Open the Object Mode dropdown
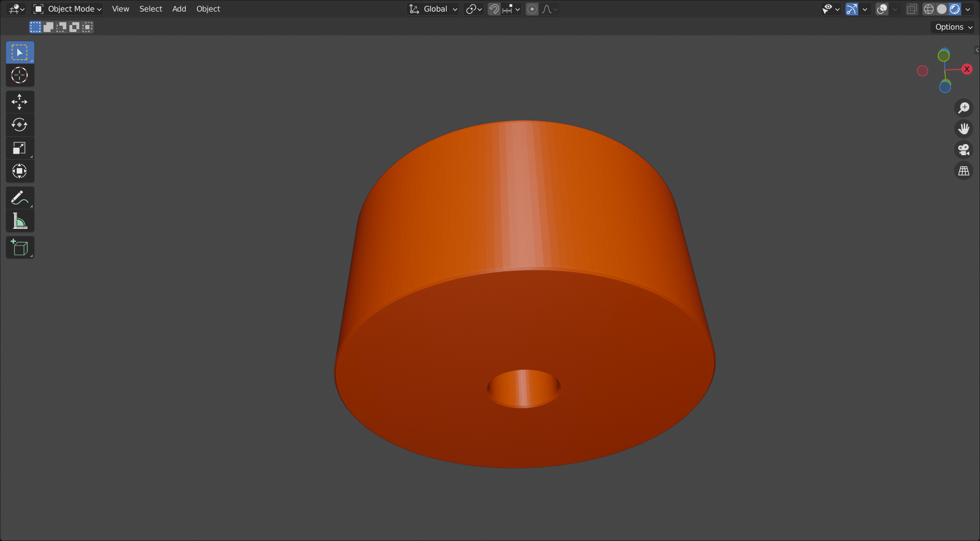980x541 pixels. coord(68,9)
